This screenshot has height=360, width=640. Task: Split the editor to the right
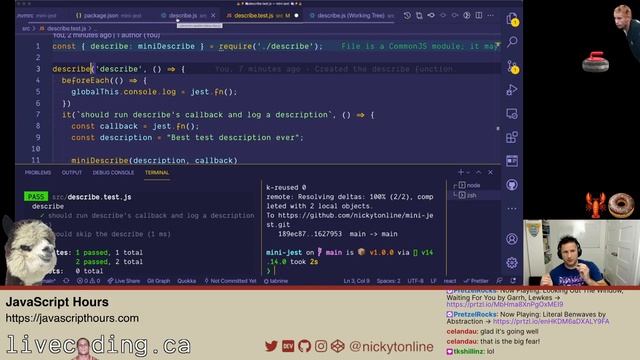pos(478,16)
